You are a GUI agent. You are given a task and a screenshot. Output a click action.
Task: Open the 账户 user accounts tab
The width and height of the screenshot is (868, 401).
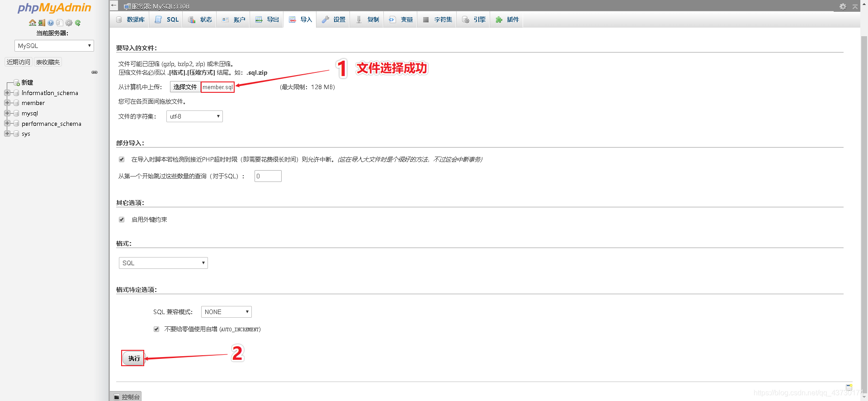pos(233,19)
